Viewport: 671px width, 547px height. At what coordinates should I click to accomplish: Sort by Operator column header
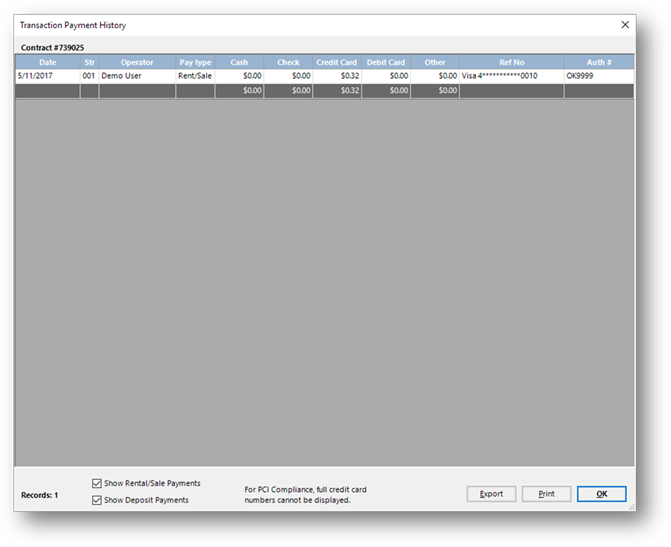[x=137, y=62]
